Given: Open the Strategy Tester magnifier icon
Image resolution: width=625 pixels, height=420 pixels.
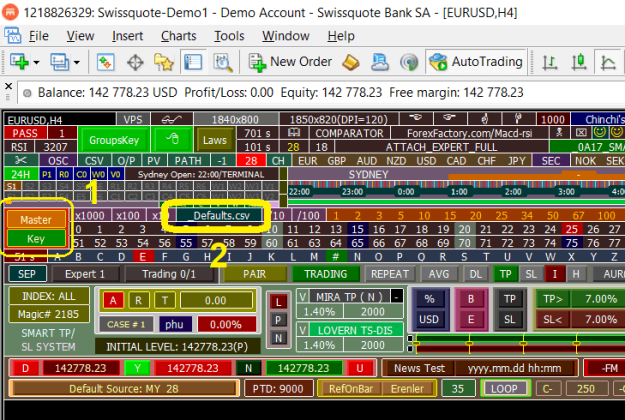Looking at the screenshot, I should pos(222,63).
